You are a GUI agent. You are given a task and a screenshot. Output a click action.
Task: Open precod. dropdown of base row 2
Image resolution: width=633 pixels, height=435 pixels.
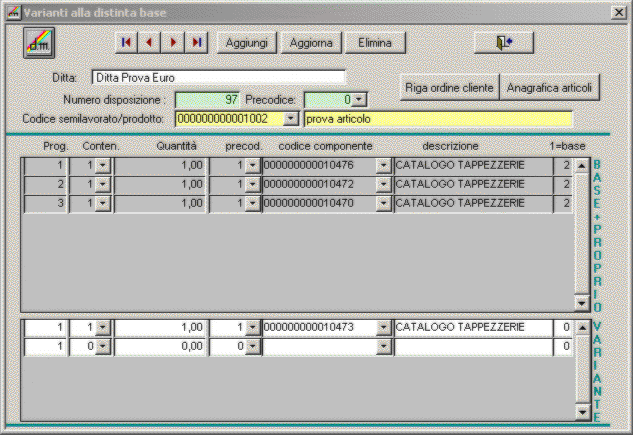tap(252, 184)
